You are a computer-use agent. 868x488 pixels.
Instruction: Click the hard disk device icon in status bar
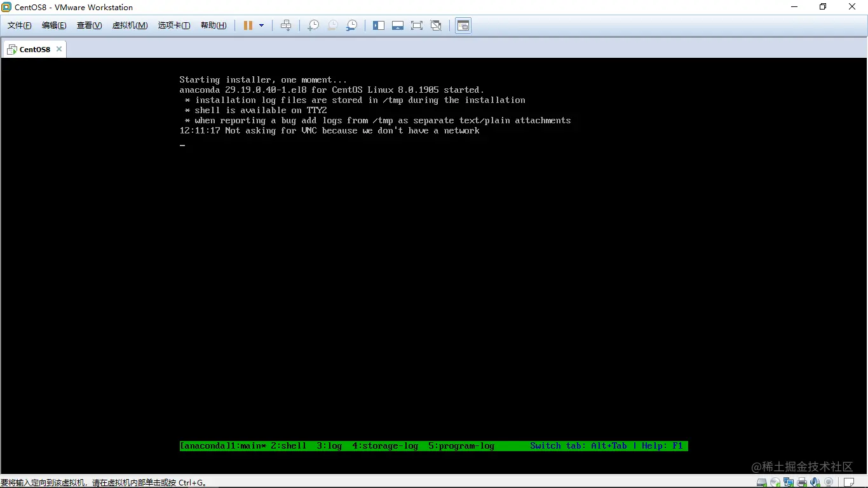pyautogui.click(x=761, y=482)
